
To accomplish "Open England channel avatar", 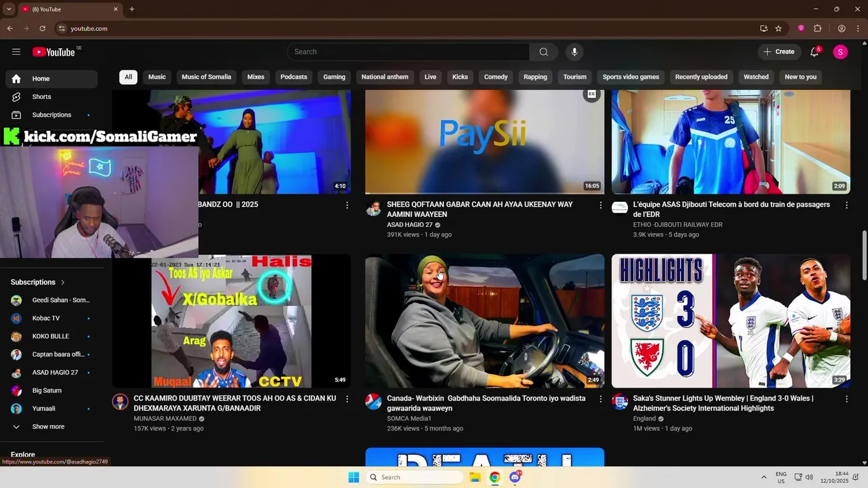I will point(620,402).
